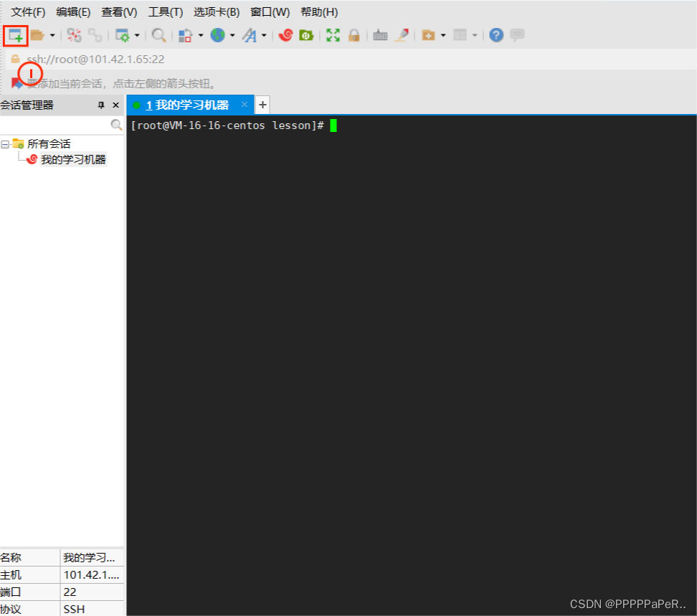Click session manager search magnifier icon
Viewport: 697px width, 616px height.
(x=116, y=125)
